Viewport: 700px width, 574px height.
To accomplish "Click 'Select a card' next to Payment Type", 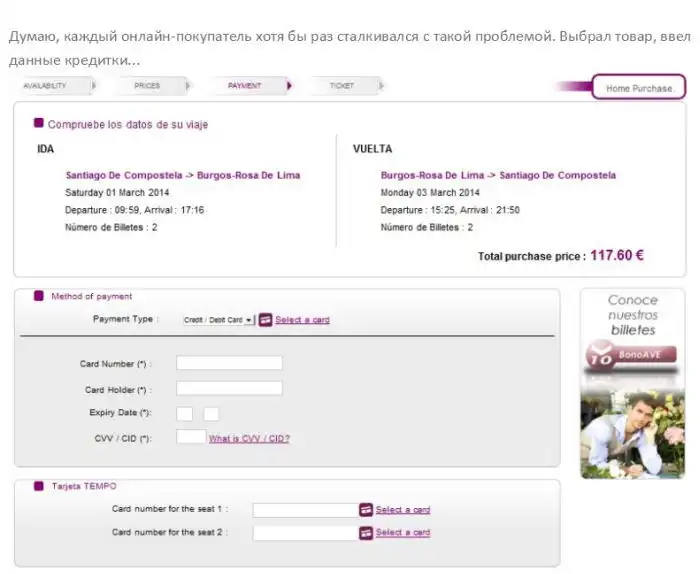I will 302,320.
